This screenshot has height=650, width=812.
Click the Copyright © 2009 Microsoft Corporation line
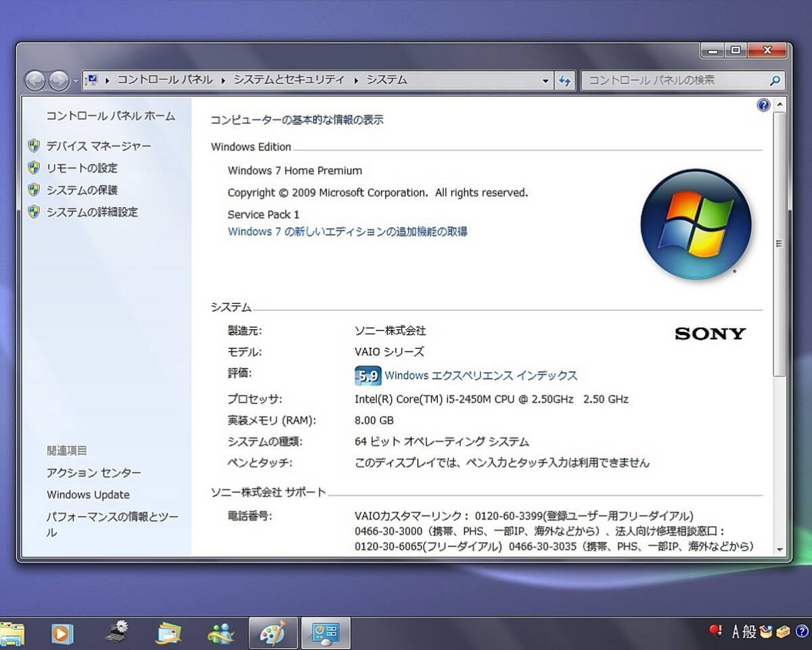(378, 193)
